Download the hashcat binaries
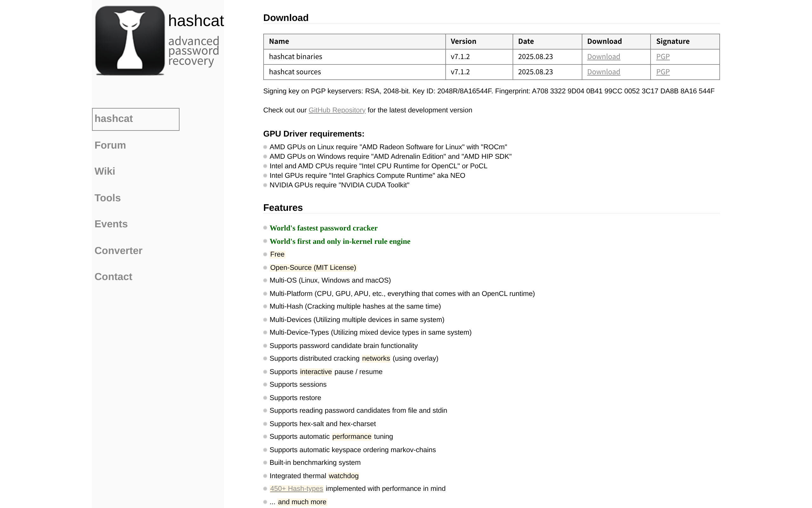 [603, 57]
